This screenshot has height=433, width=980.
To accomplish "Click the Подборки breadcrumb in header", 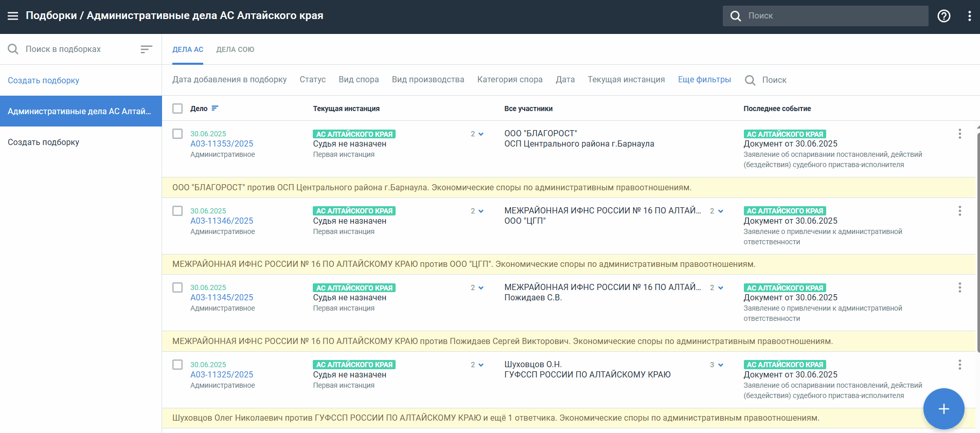I will tap(51, 16).
